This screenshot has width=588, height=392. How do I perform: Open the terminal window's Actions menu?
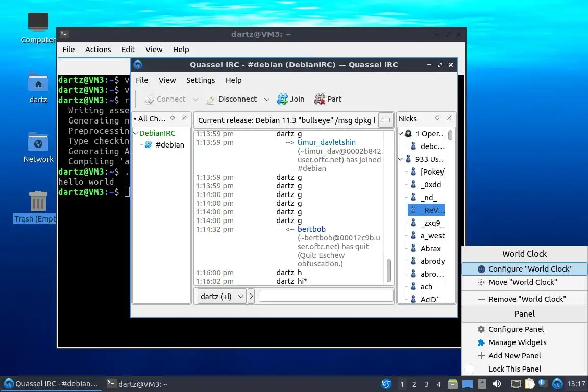(x=98, y=50)
